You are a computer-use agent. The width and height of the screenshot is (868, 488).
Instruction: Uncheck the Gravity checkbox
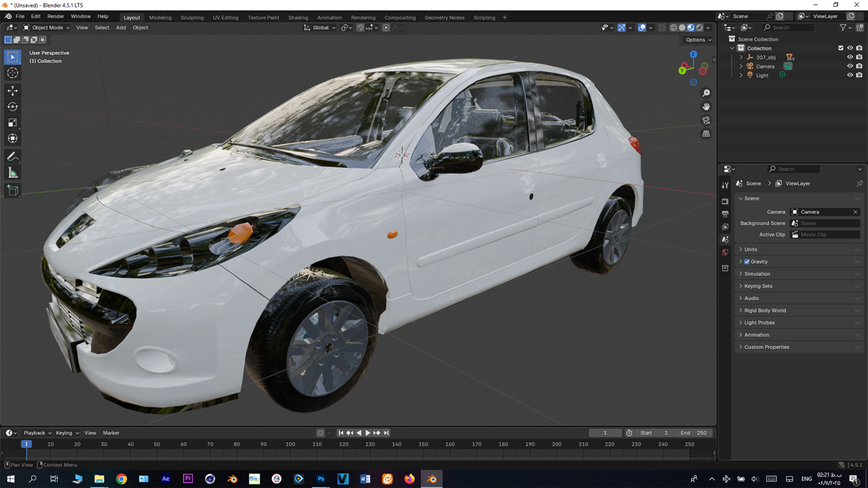point(747,262)
